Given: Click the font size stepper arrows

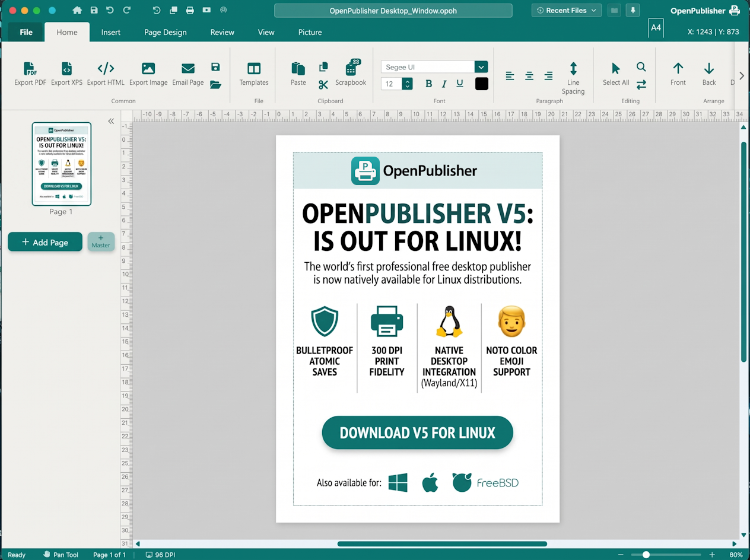Looking at the screenshot, I should (x=407, y=84).
